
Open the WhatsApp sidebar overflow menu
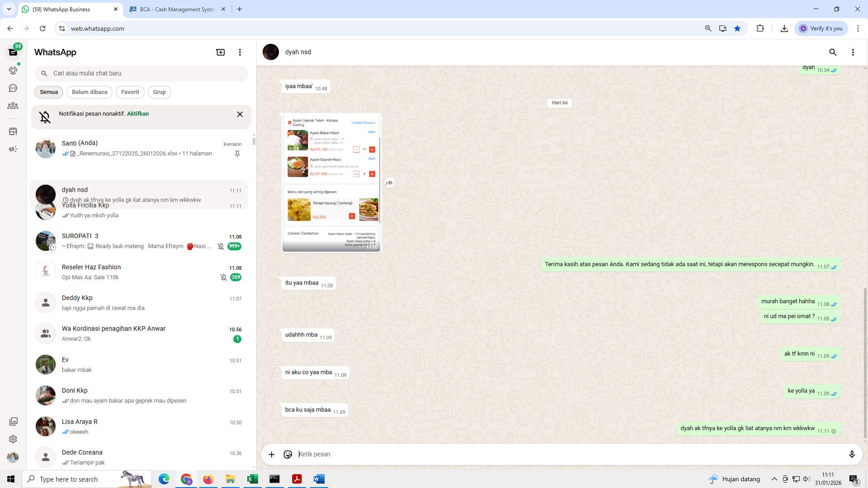click(240, 52)
